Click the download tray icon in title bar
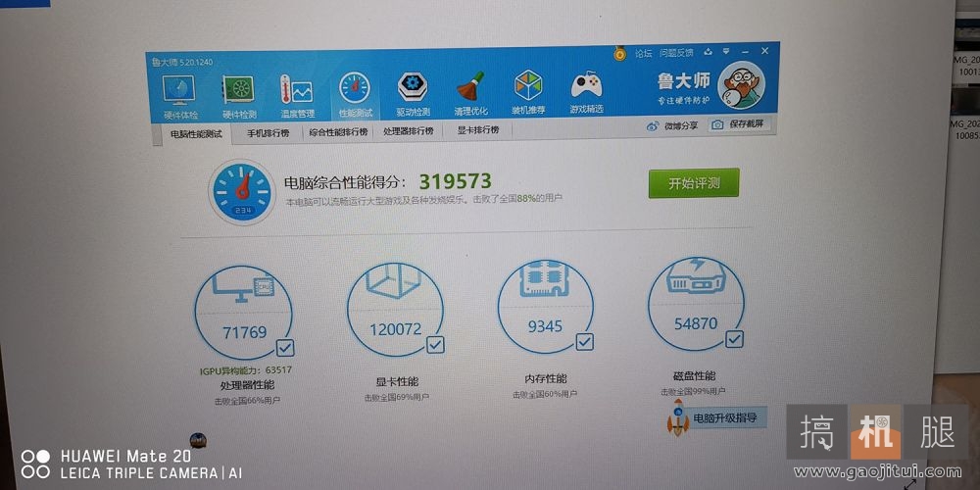Screen dimensions: 980x490 708,52
